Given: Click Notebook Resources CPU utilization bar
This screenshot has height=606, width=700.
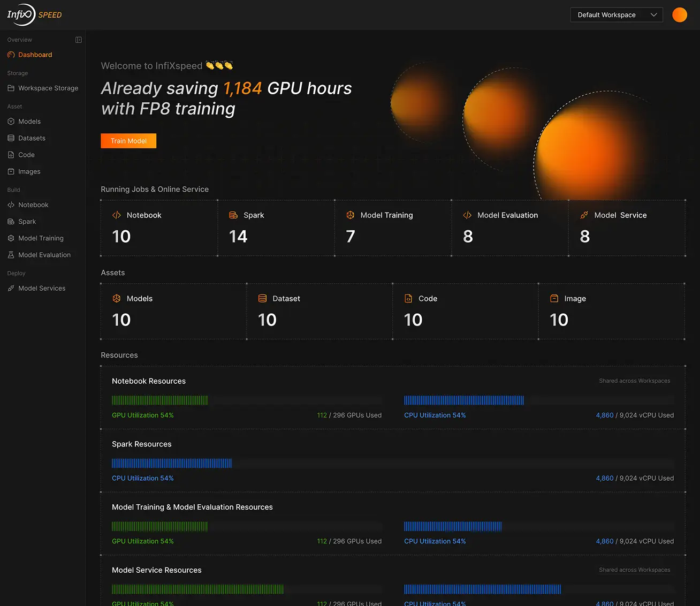Looking at the screenshot, I should click(539, 400).
